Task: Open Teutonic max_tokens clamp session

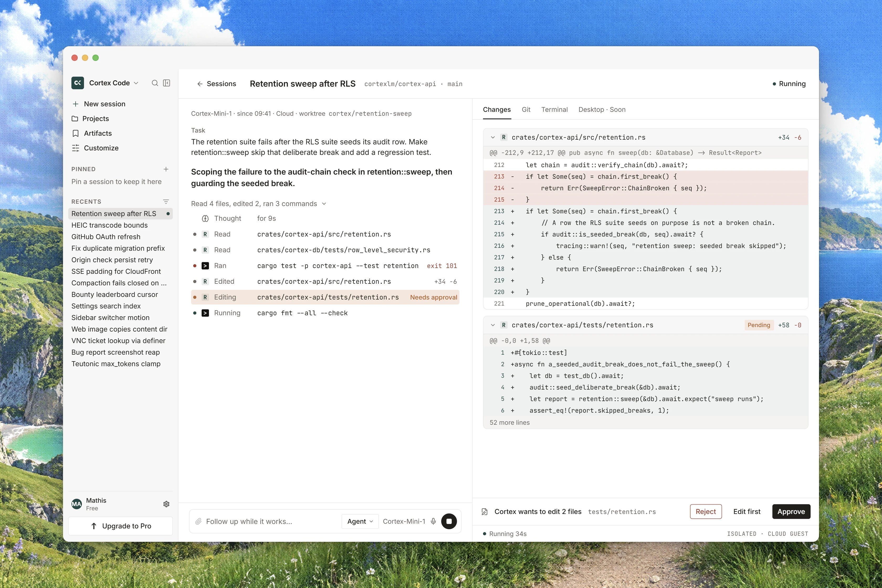Action: [120, 364]
